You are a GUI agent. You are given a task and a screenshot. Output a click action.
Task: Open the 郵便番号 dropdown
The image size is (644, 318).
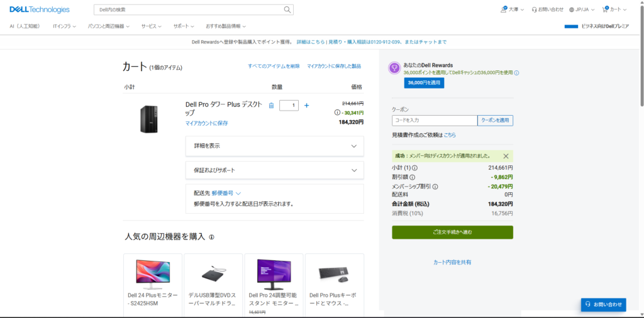click(x=226, y=194)
